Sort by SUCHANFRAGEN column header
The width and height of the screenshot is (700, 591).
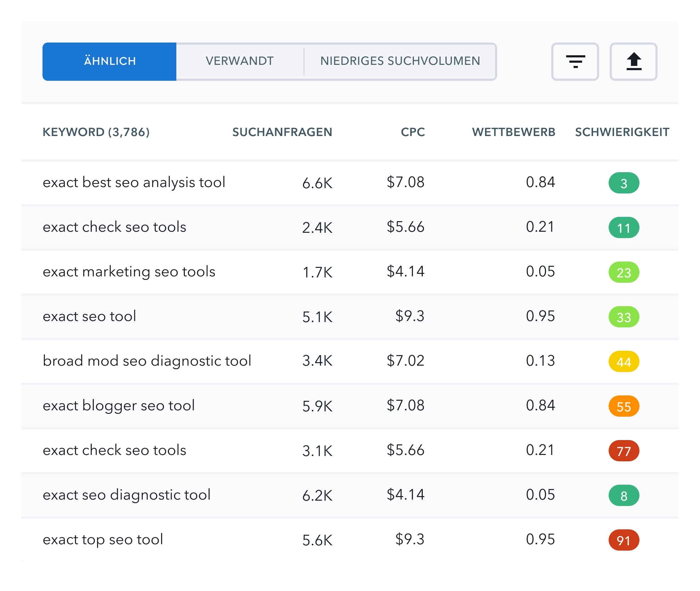[282, 132]
